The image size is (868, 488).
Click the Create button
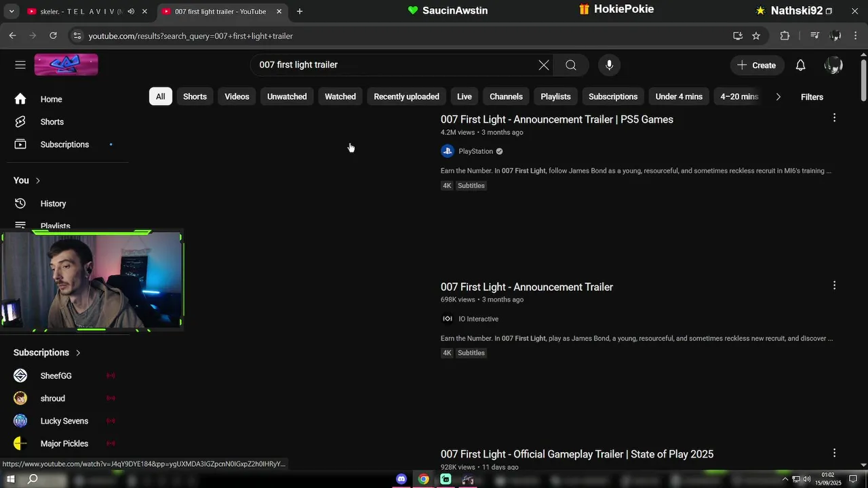[x=756, y=65]
